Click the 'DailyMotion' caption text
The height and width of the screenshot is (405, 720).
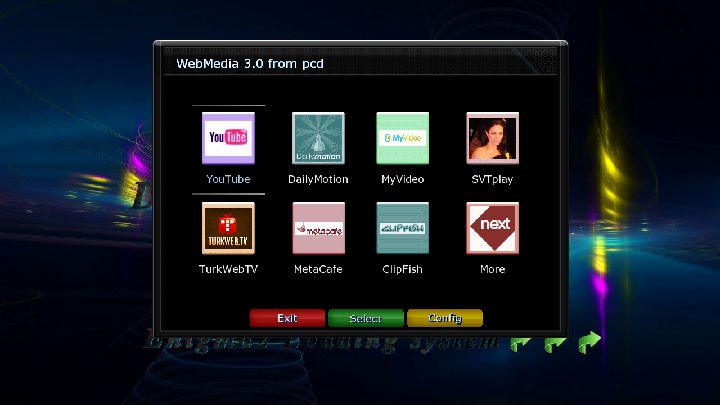(318, 180)
